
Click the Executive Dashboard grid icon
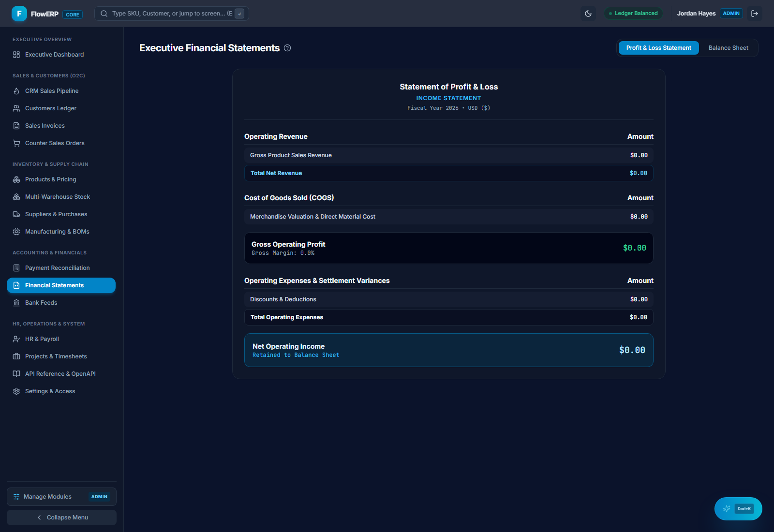pos(16,55)
